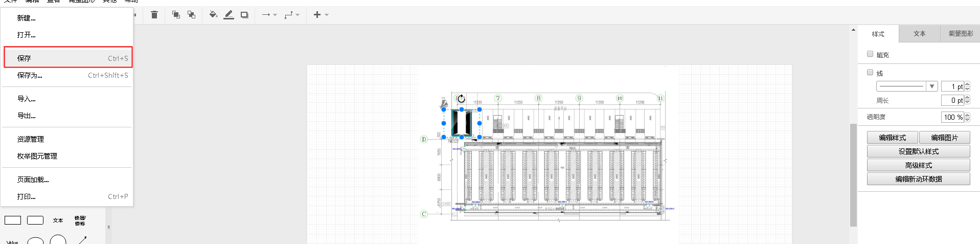Click the sidebar splitter collapse handle

[108, 227]
